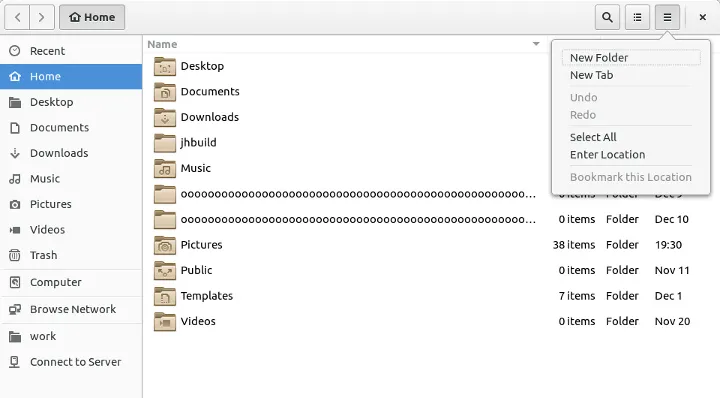Screen dimensions: 720x398
Task: Open the search magnifier button
Action: 607,17
